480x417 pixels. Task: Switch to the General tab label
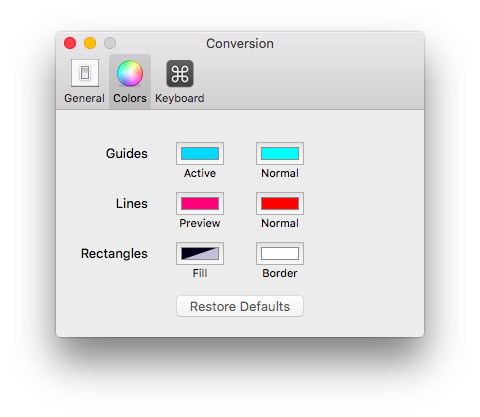[x=84, y=98]
